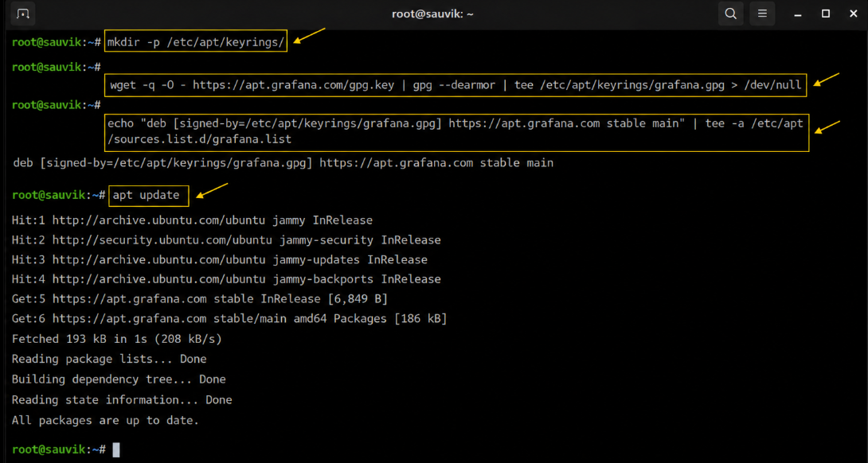Click the output line starting 'deb [signed-by='

coord(283,163)
